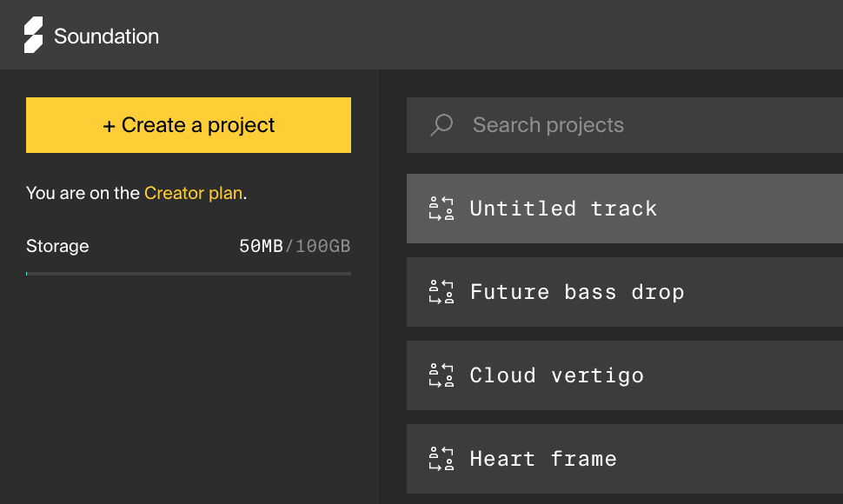Click the Storage label in the sidebar

click(57, 246)
